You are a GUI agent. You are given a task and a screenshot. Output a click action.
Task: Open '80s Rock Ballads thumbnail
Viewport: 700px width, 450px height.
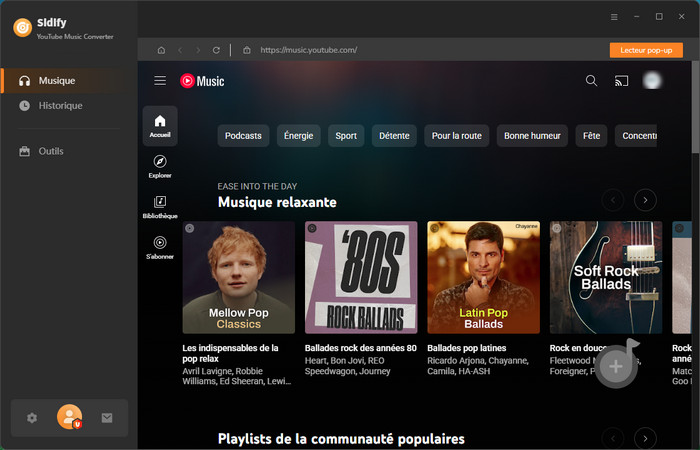point(361,277)
